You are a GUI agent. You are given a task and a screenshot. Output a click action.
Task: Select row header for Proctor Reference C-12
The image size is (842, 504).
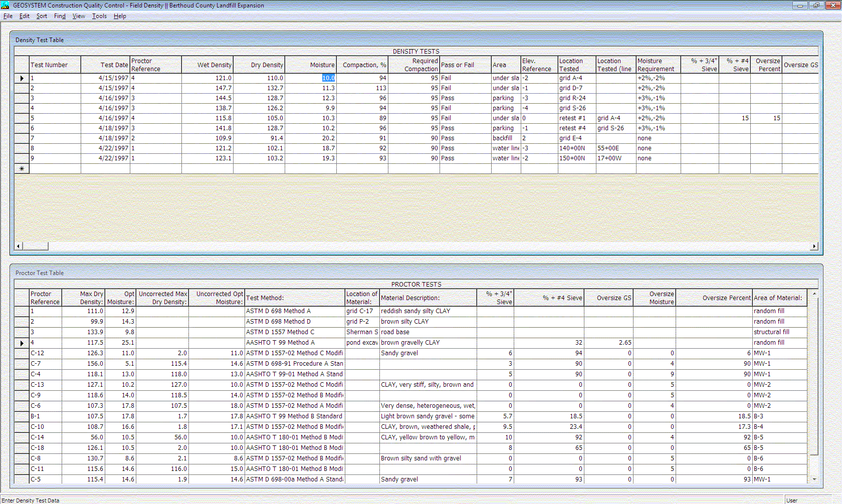point(22,353)
